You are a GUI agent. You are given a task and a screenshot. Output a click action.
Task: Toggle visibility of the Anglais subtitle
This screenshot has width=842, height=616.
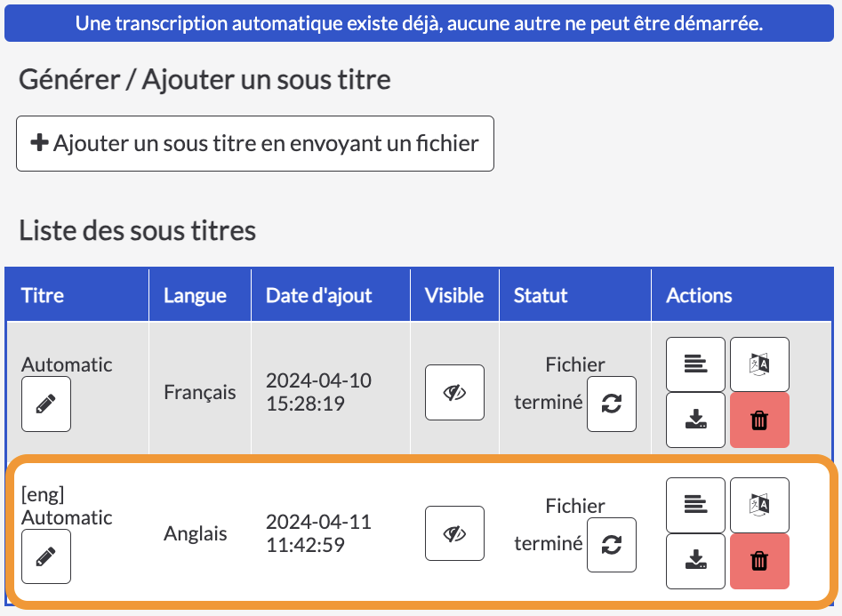point(454,533)
